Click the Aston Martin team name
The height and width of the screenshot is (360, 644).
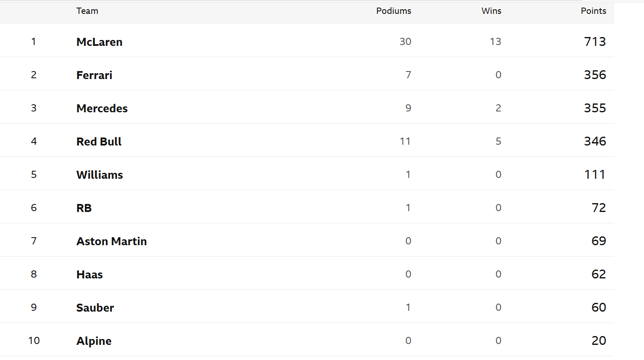[111, 241]
